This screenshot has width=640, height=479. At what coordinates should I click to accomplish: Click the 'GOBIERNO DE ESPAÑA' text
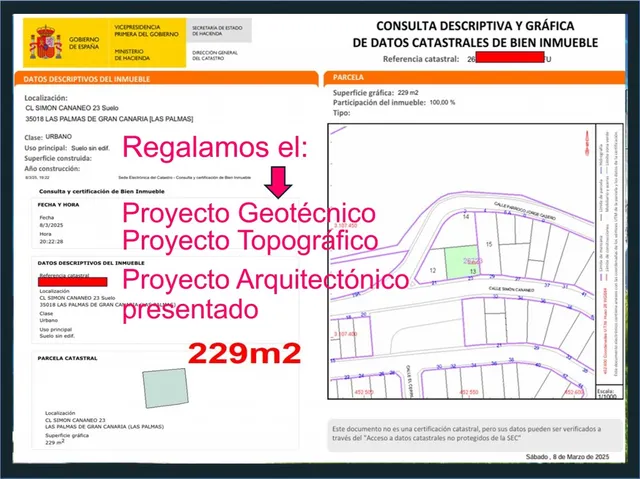coord(84,43)
